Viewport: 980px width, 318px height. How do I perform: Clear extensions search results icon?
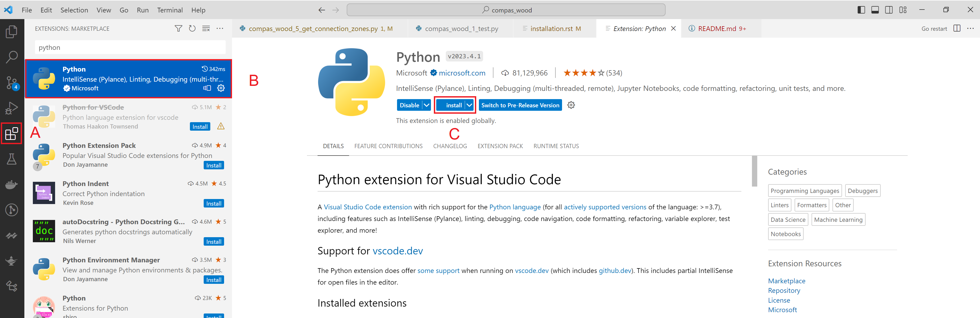point(206,29)
